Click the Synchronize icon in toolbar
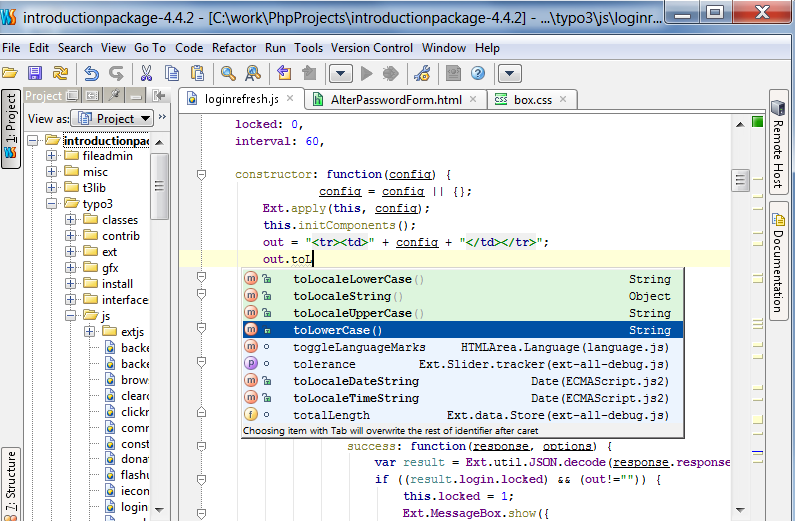Viewport: 795px width, 521px height. click(61, 73)
